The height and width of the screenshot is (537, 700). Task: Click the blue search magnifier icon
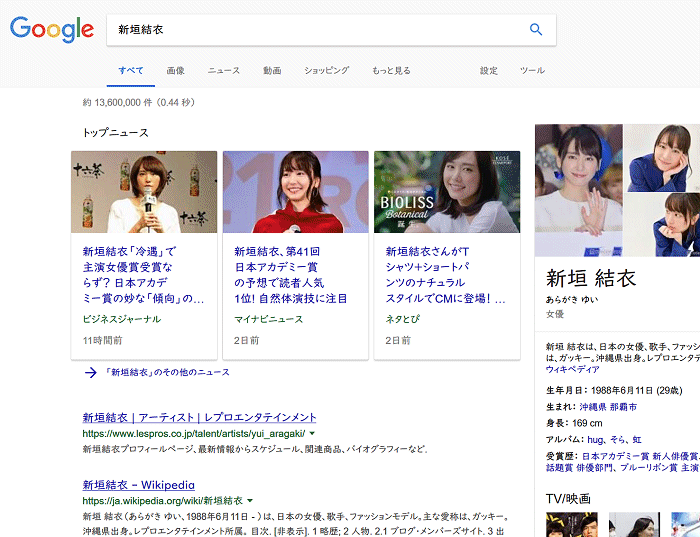[536, 29]
